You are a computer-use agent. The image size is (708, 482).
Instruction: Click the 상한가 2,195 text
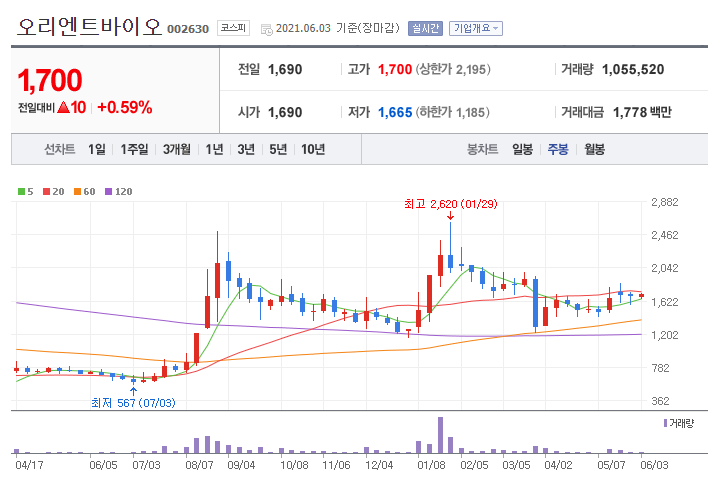click(x=453, y=70)
